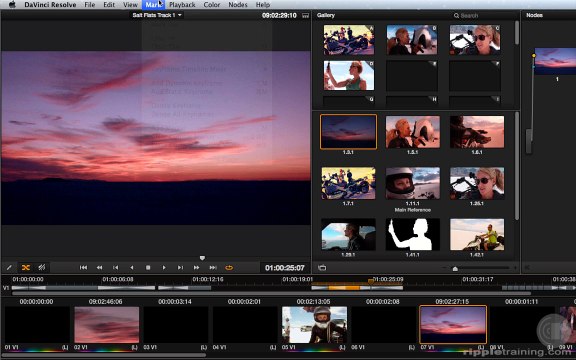Click the orange mini-timeline playhead marker
576x360 pixels.
371,282
